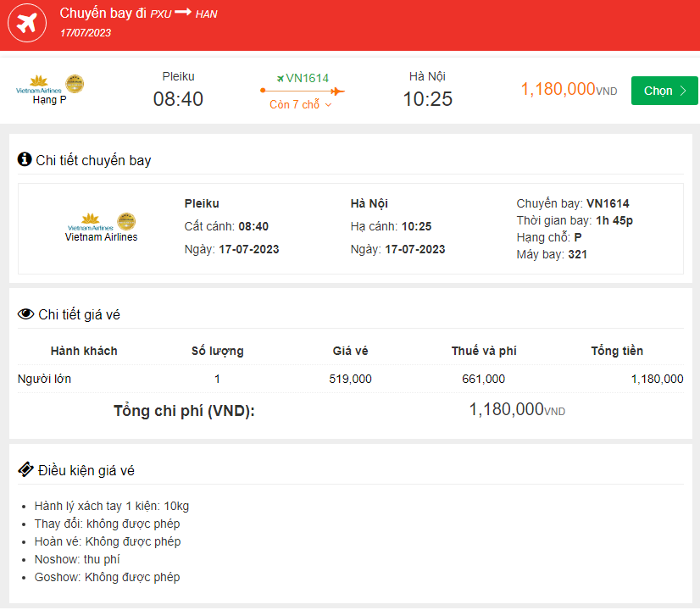Click the Chọn button to select flight
Screen dimensions: 700x610
tap(664, 89)
